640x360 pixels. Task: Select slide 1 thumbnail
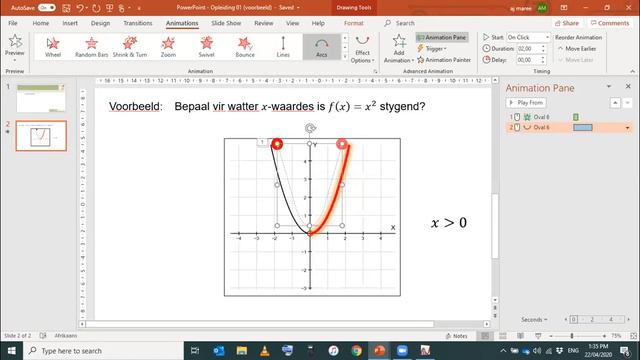click(x=41, y=98)
